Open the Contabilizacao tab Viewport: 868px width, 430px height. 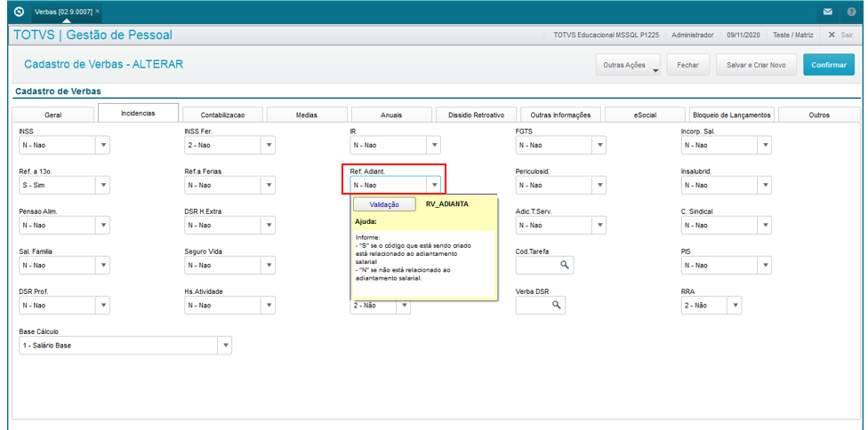tap(222, 115)
